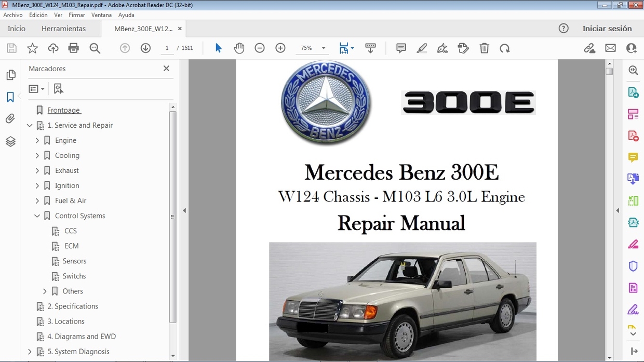Zoom out with the minus icon
Image resolution: width=644 pixels, height=362 pixels.
(260, 48)
